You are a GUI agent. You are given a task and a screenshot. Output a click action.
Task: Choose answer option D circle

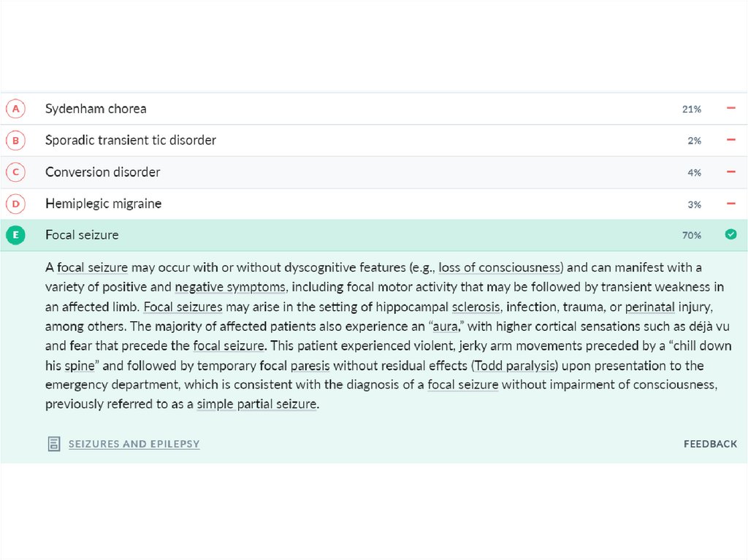tap(15, 204)
